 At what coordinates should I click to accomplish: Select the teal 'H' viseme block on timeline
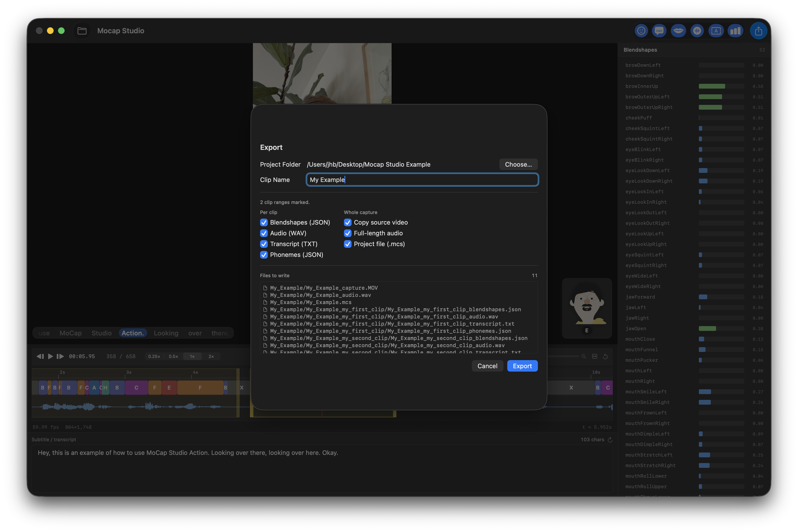click(x=106, y=388)
